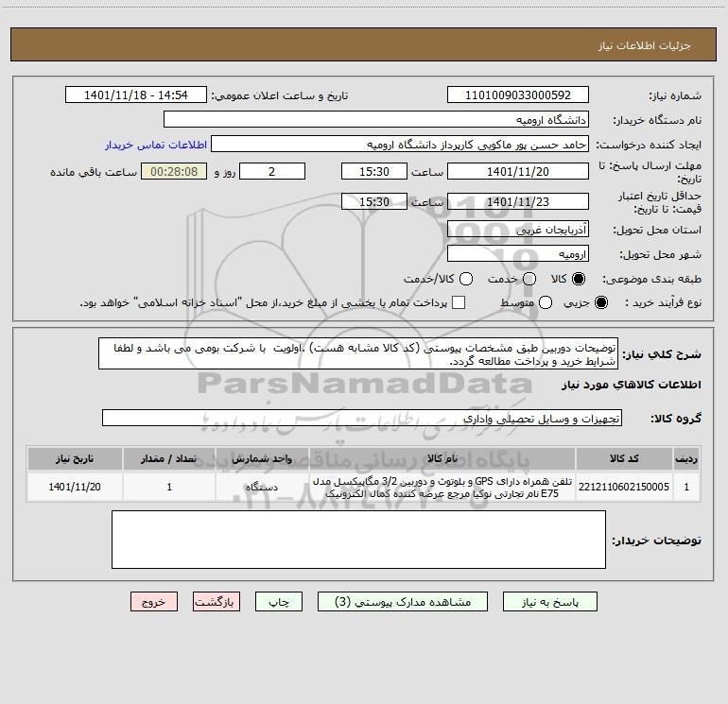Viewport: 728px width, 704px height.
Task: Click response deadline time 15:30 field
Action: (x=374, y=171)
